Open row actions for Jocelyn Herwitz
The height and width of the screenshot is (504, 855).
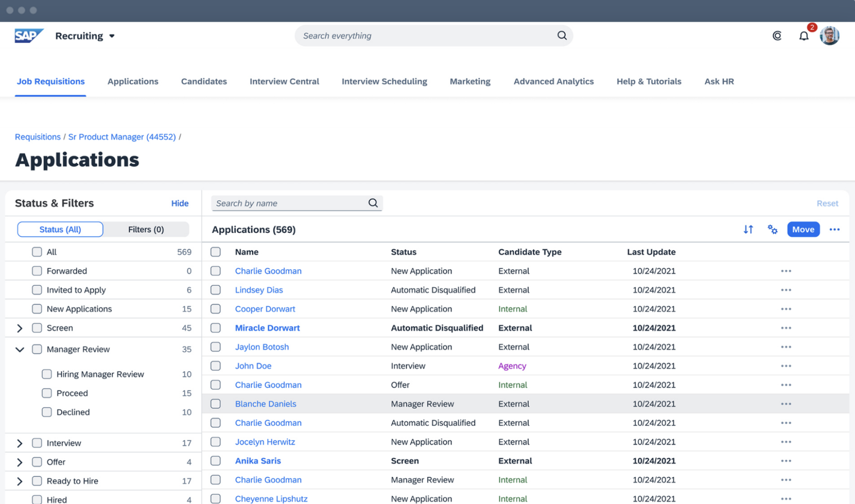[786, 442]
